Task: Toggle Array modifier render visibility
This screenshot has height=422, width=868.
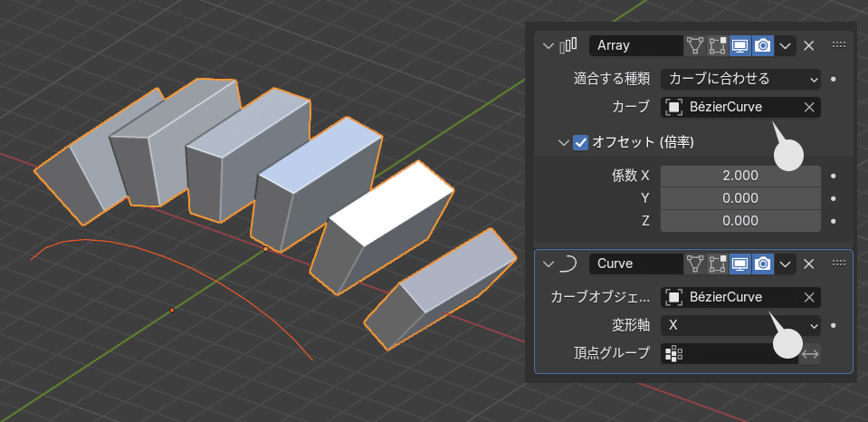Action: [763, 45]
